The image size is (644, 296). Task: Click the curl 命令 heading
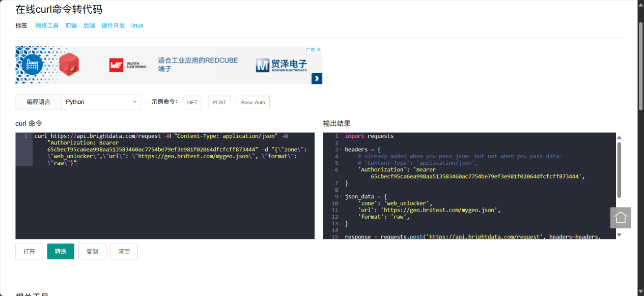point(29,123)
